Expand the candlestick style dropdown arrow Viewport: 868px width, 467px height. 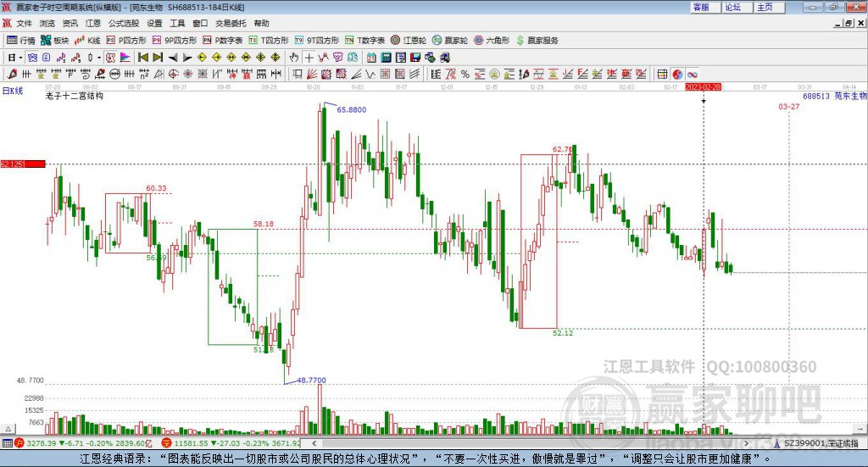click(99, 57)
